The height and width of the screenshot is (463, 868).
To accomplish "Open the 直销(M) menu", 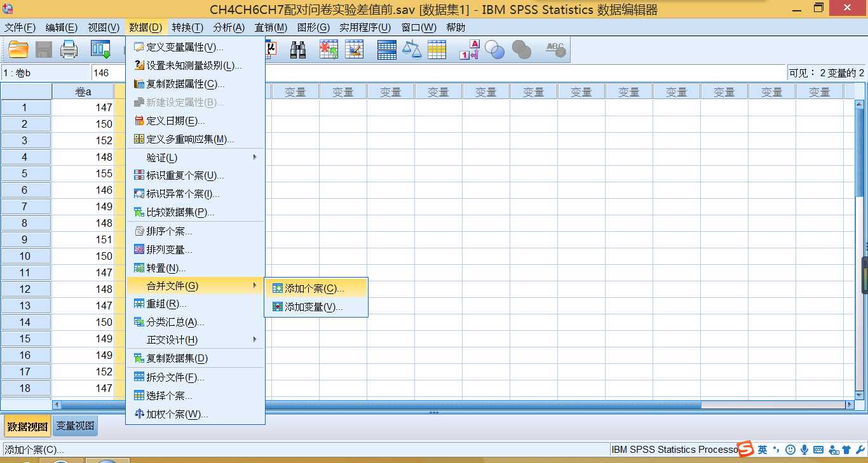I will tap(271, 27).
